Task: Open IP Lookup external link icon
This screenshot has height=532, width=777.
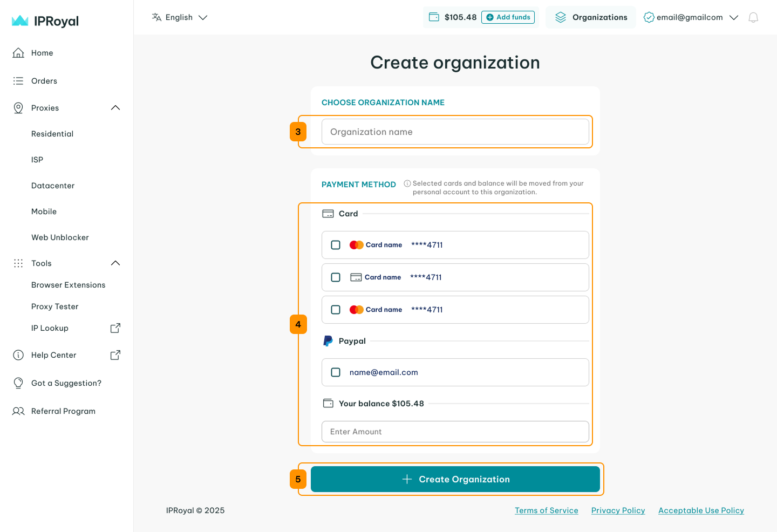Action: point(115,328)
